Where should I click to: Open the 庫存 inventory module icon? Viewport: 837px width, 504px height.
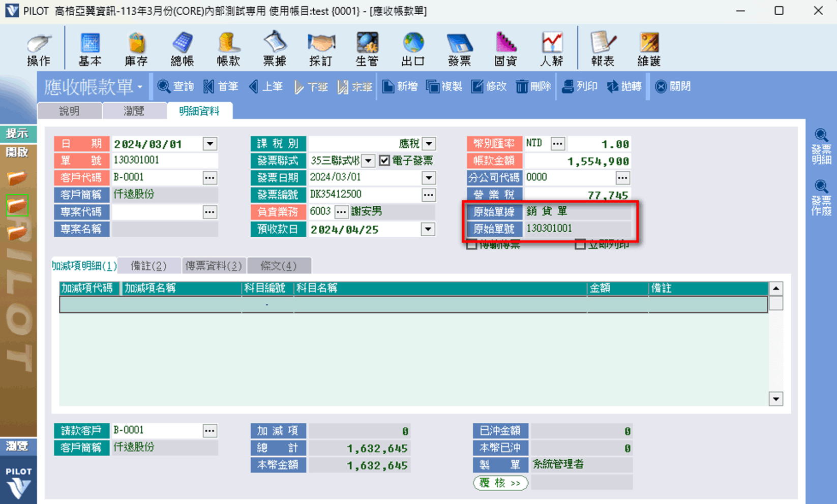(136, 49)
